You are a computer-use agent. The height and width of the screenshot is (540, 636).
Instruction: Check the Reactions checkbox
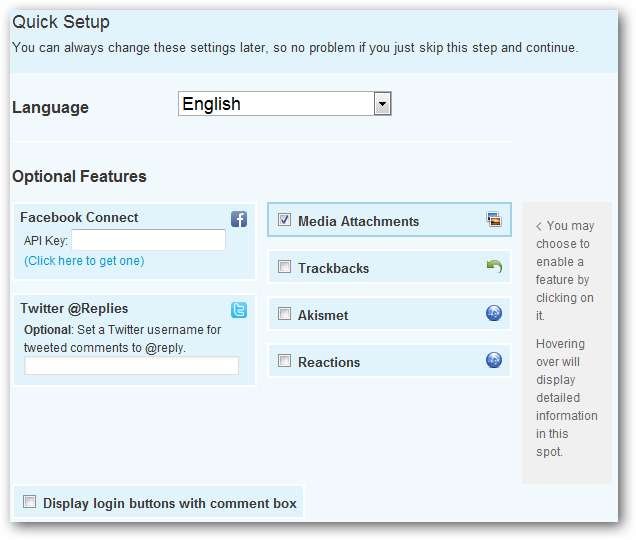[x=285, y=361]
